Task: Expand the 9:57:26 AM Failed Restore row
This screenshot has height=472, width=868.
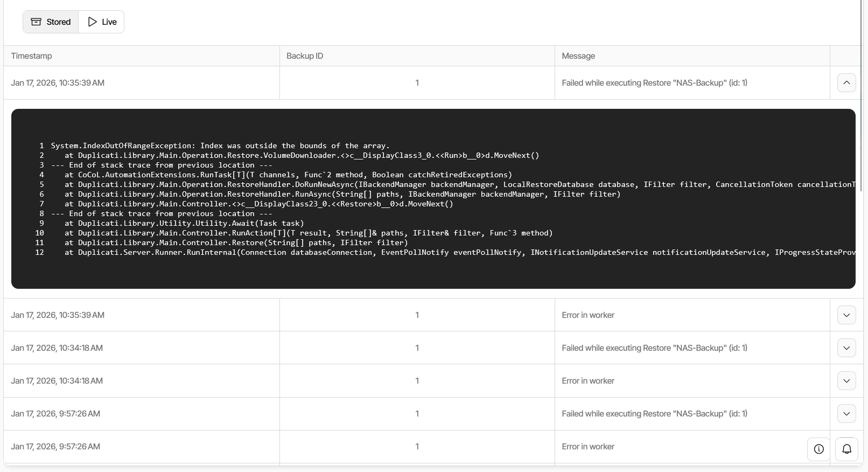Action: click(846, 414)
